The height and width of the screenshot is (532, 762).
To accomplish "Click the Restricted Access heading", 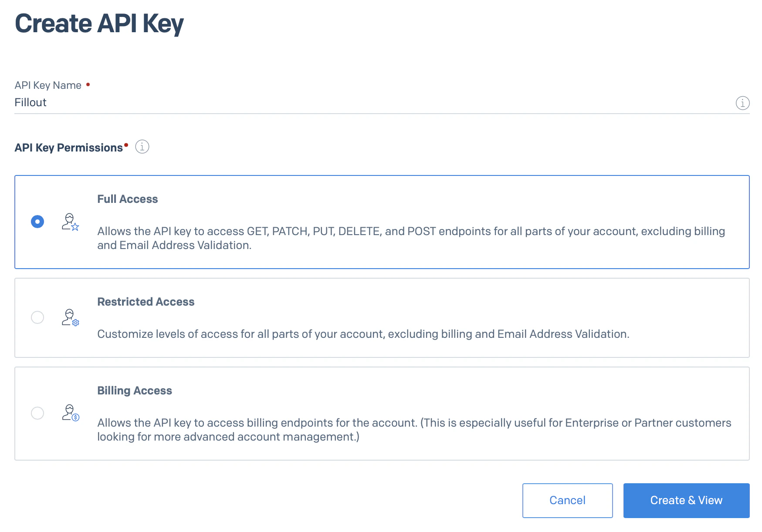I will [146, 302].
